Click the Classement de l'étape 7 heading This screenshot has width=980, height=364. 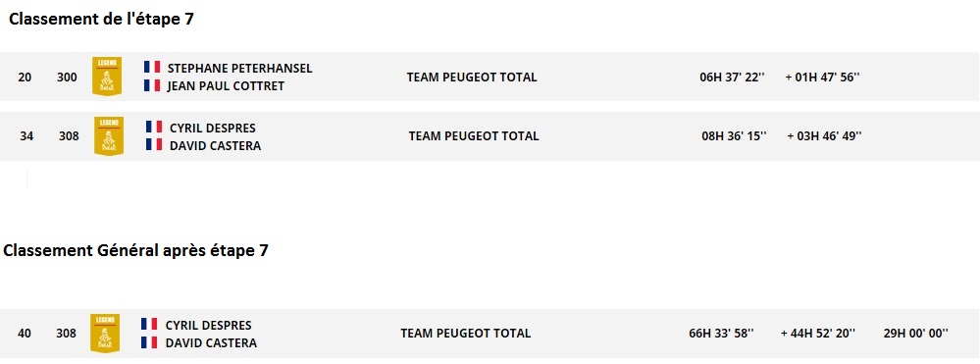click(101, 20)
